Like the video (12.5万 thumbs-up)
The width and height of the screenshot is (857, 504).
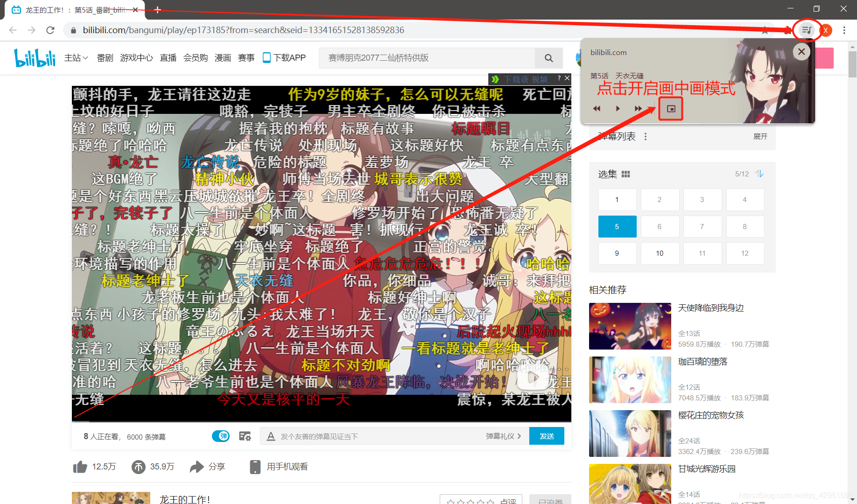pos(94,467)
